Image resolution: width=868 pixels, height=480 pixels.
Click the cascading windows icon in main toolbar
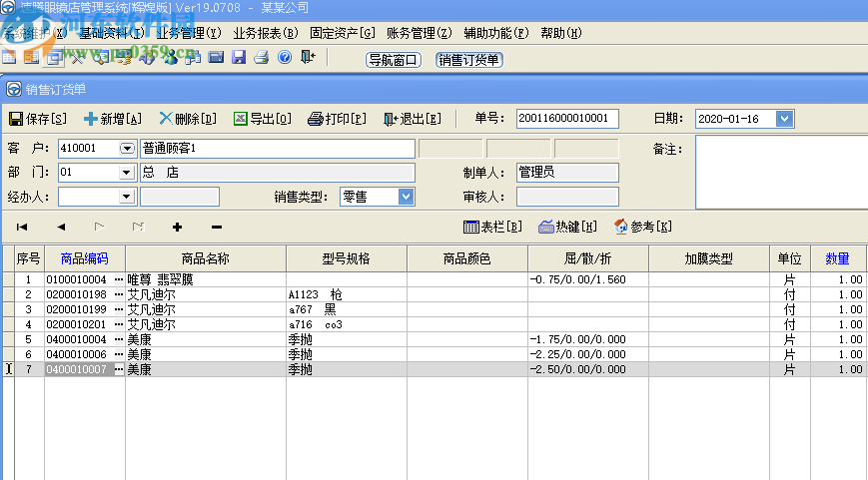click(x=54, y=57)
